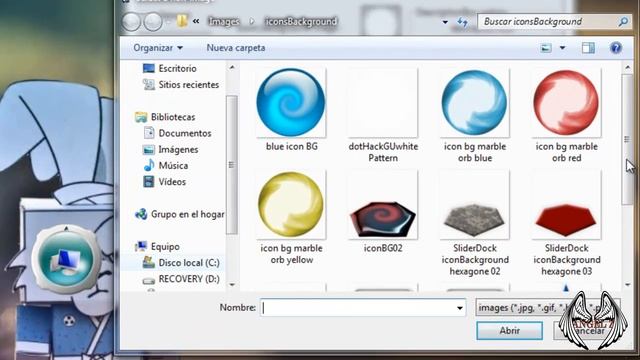This screenshot has width=640, height=360.
Task: Select SliderDock iconBackground hexagone 03 image
Action: 566,220
